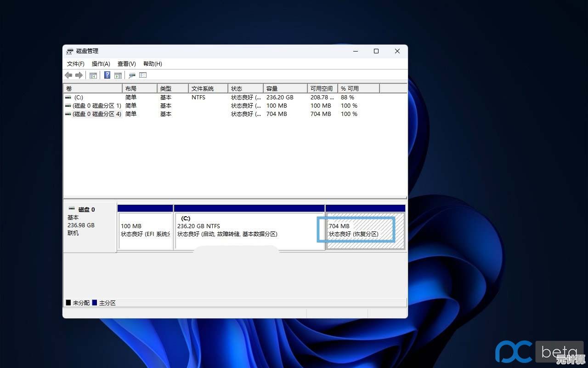Click the properties checklist toolbar icon
This screenshot has height=368, width=588.
(142, 75)
